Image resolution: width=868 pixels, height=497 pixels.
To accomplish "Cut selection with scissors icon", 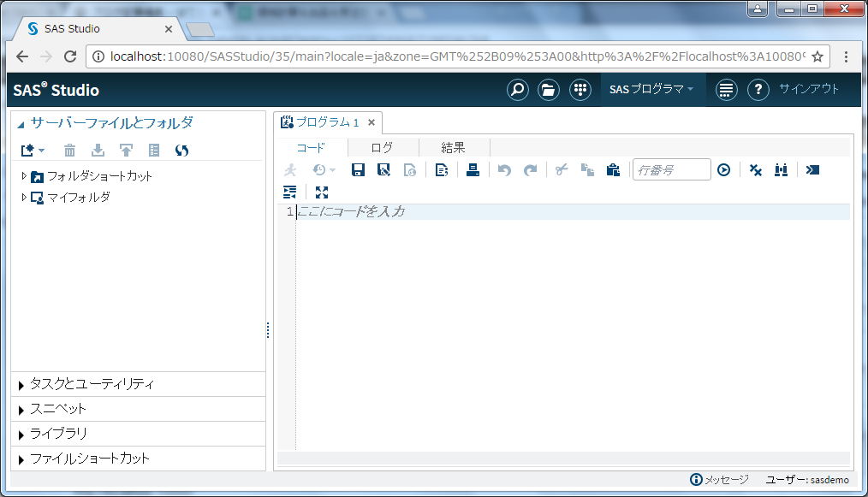I will click(x=562, y=170).
